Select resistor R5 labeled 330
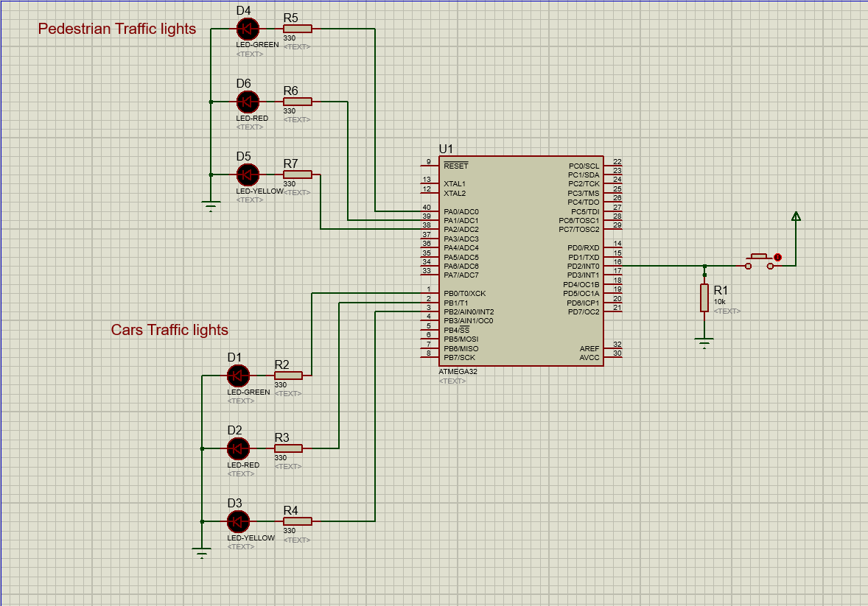This screenshot has width=868, height=606. [x=297, y=28]
